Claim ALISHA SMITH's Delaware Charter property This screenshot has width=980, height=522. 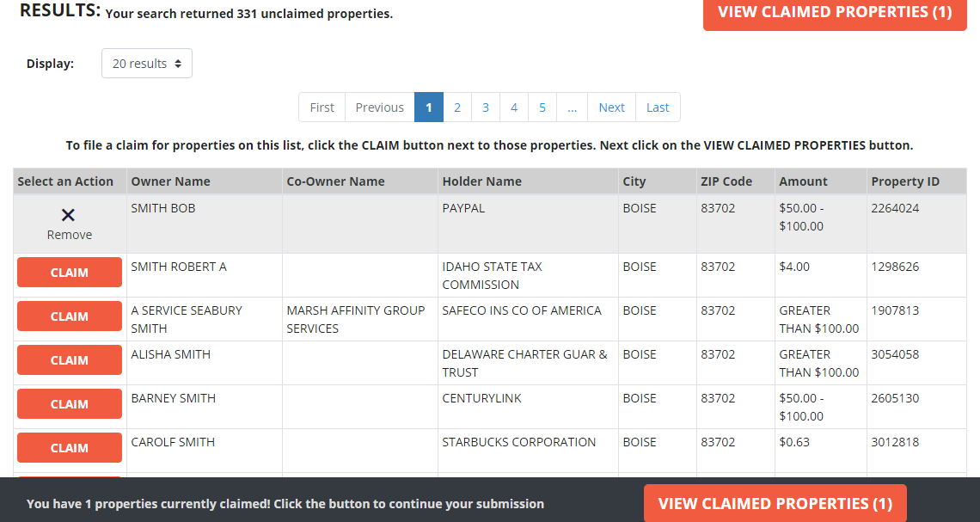pos(69,359)
